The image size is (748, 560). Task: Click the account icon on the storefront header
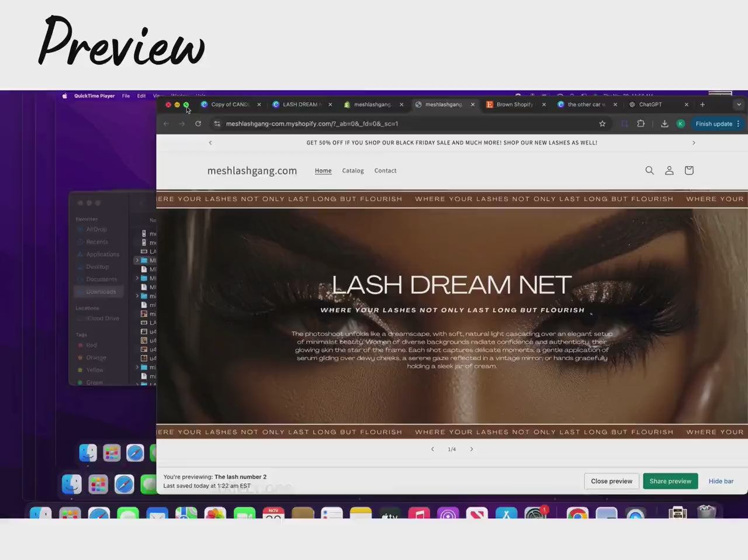click(x=669, y=170)
